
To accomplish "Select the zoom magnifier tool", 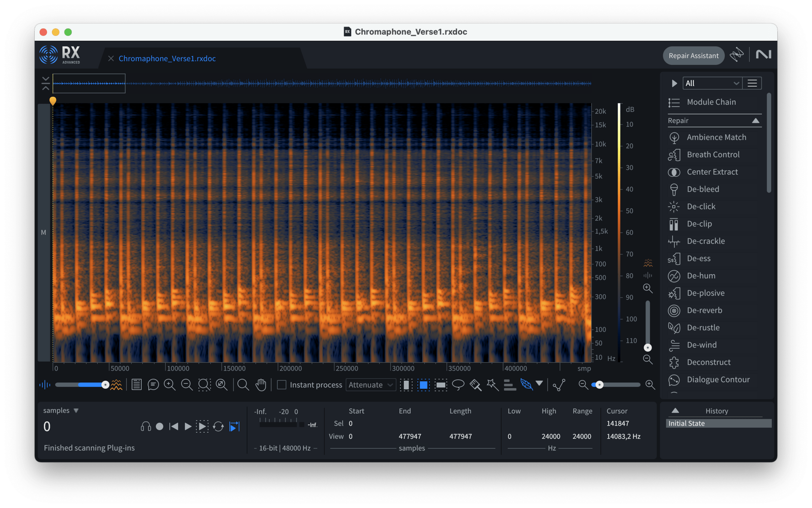I will tap(243, 385).
